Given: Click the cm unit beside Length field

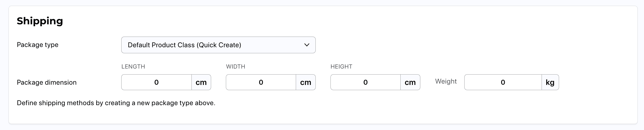Looking at the screenshot, I should point(201,82).
